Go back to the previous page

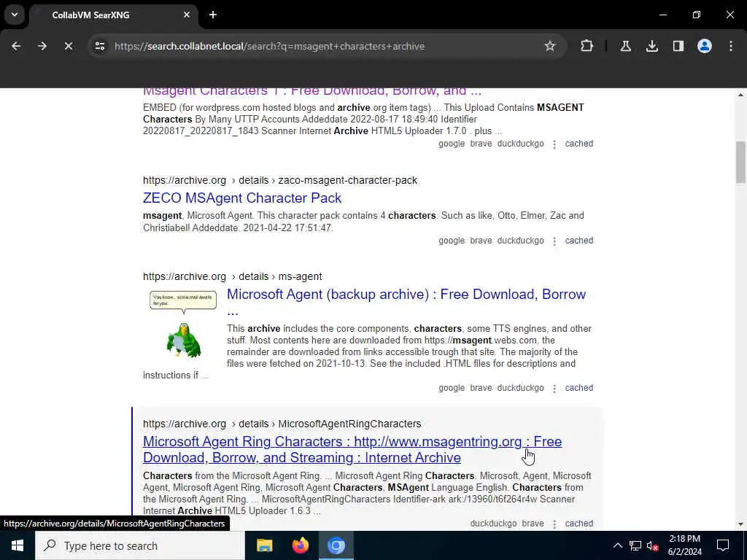click(x=16, y=46)
